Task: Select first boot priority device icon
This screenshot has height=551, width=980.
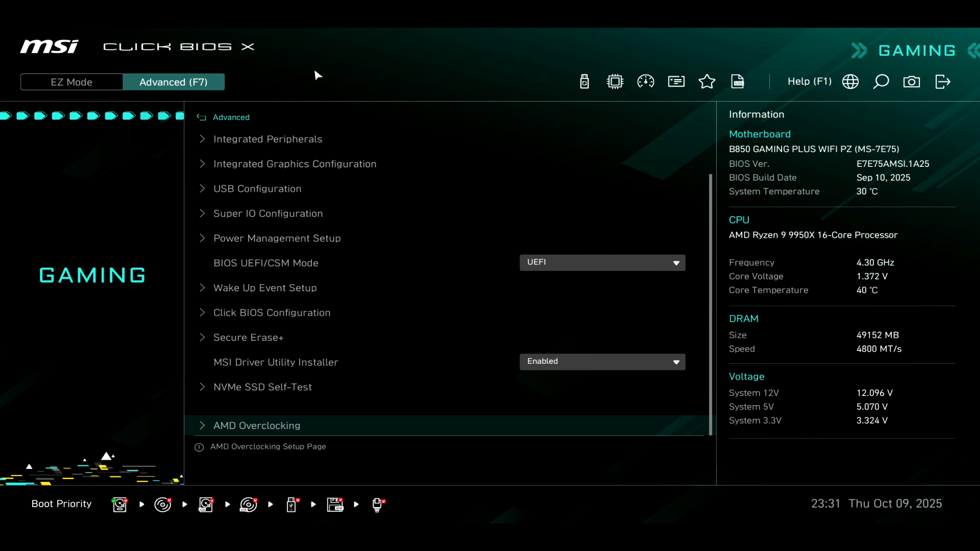Action: pyautogui.click(x=119, y=505)
